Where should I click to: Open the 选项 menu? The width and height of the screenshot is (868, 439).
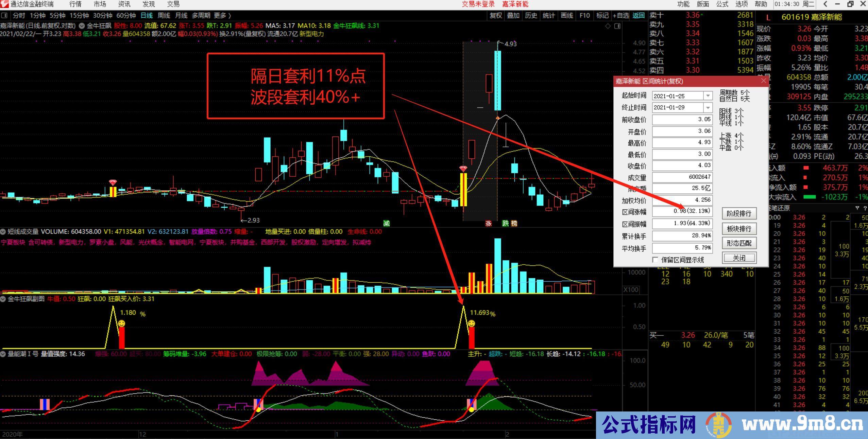point(742,4)
